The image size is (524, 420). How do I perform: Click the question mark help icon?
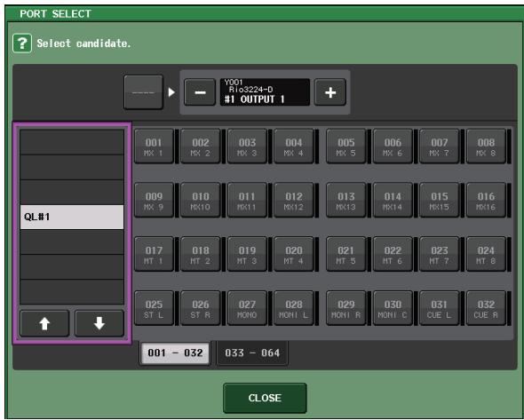(22, 44)
